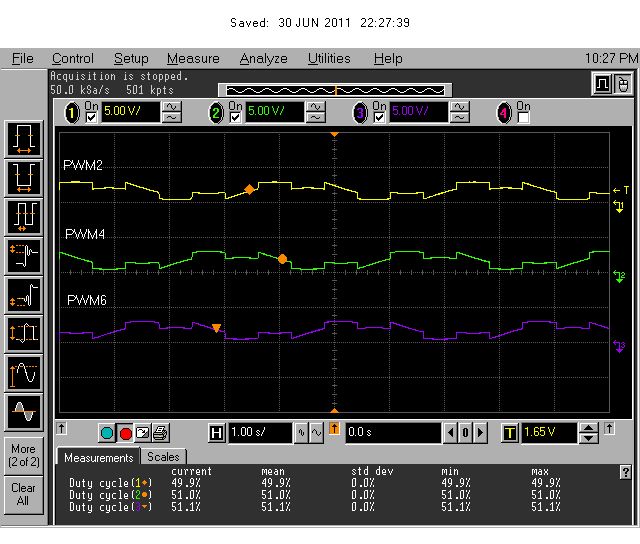
Task: Click the duty cycle measurement icon
Action: [x=24, y=215]
